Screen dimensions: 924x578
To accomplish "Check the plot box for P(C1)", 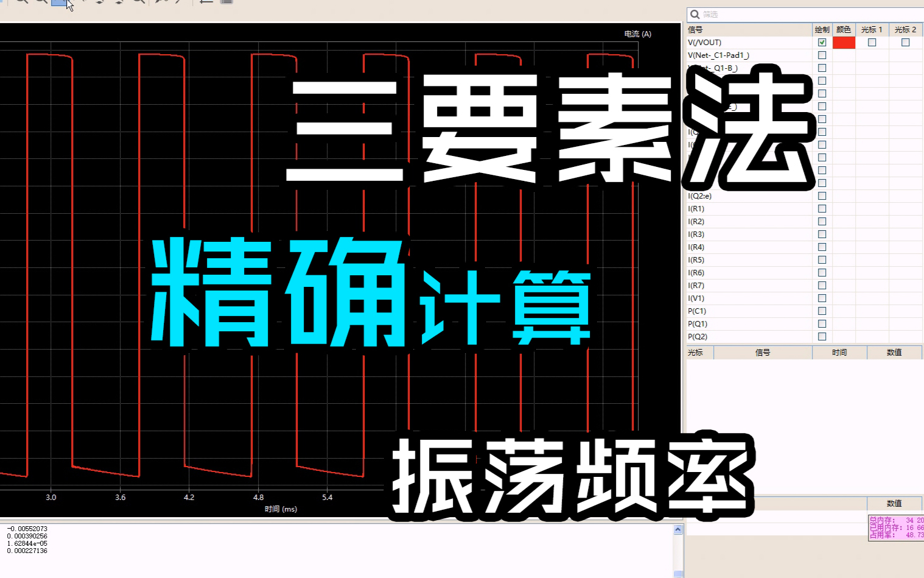I will (x=822, y=311).
